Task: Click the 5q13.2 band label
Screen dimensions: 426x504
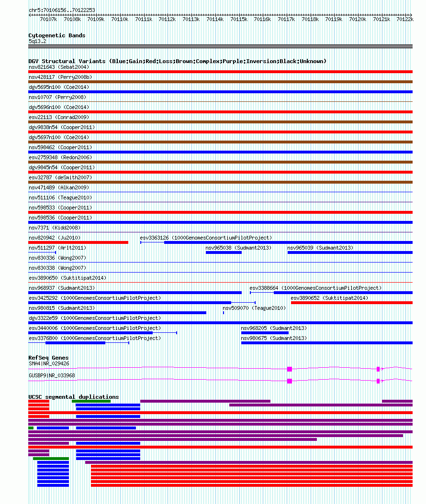Action: pos(37,41)
